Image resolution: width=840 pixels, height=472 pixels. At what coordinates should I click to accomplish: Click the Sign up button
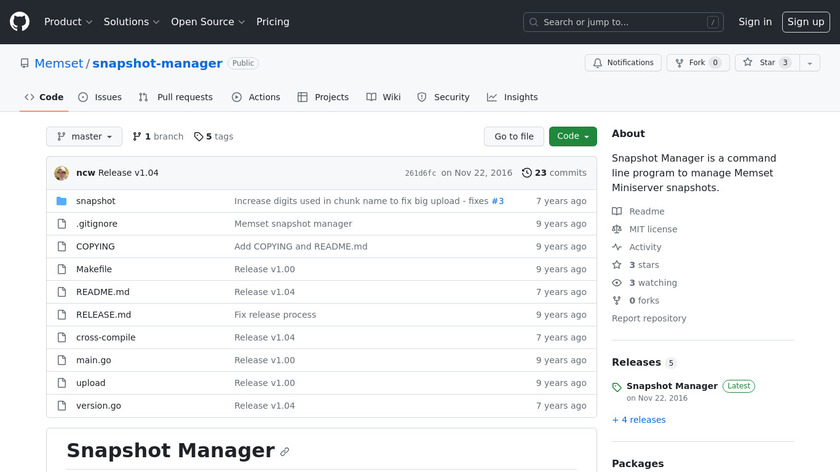806,22
